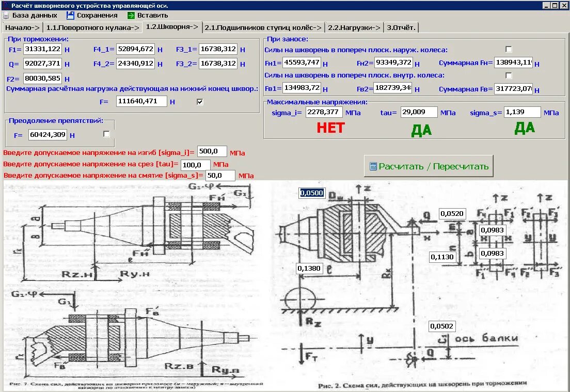Edit allowable crushing stress [sigma_s] field 50,0

coord(220,176)
